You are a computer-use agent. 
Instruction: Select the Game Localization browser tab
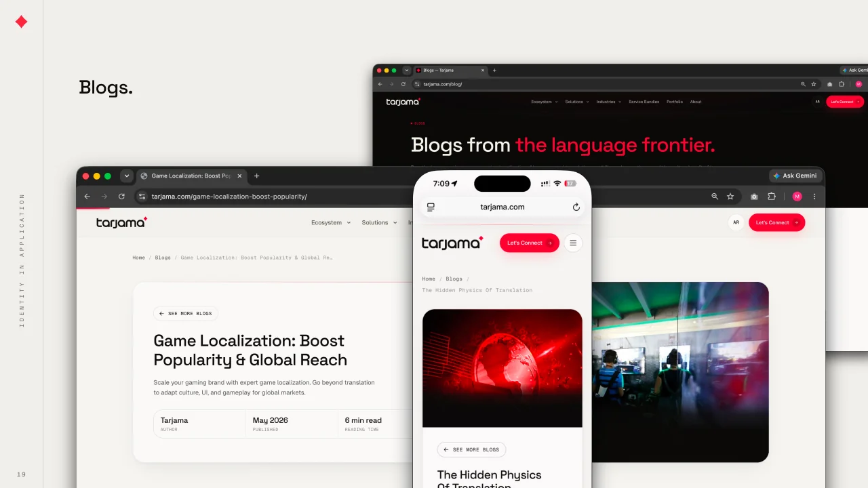point(191,176)
